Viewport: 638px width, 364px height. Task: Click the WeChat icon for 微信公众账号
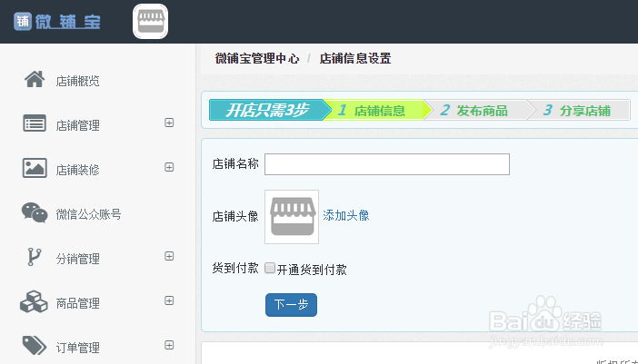[x=35, y=213]
